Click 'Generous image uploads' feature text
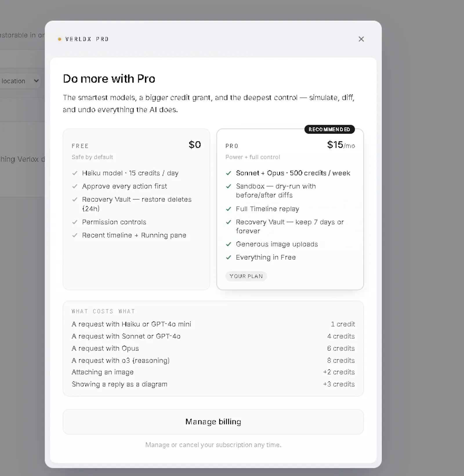 tap(277, 244)
